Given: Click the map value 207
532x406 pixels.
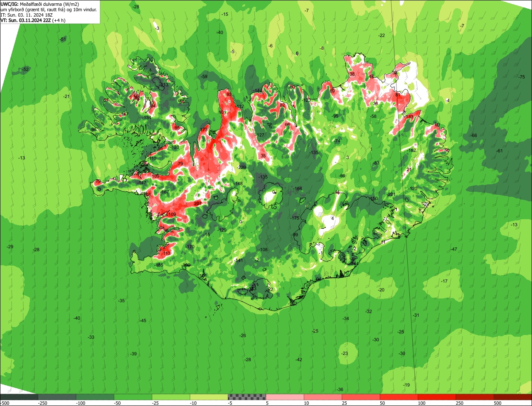Looking at the screenshot, I should click(x=198, y=203).
